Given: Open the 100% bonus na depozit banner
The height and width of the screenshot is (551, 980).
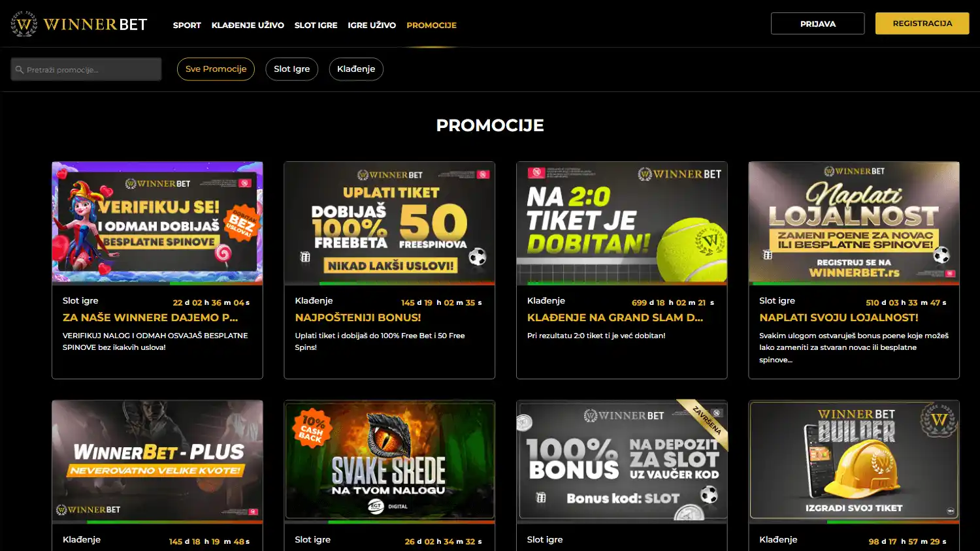Looking at the screenshot, I should [x=621, y=461].
